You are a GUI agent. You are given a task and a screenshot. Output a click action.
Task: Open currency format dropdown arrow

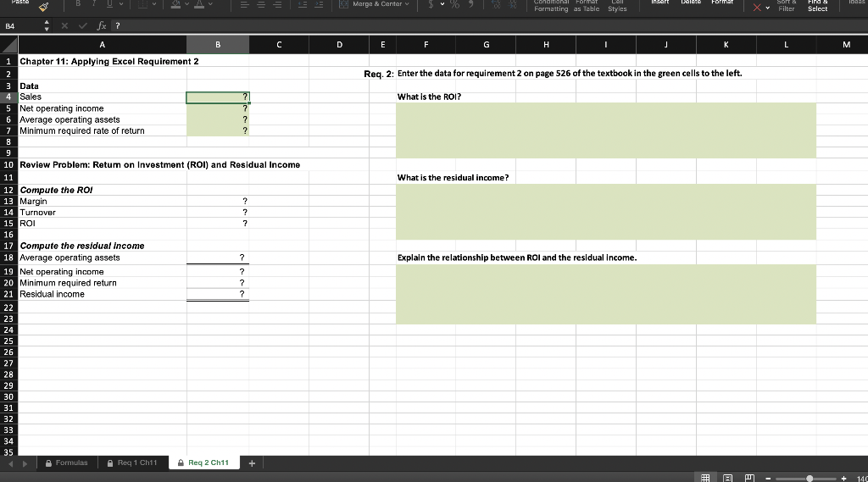pyautogui.click(x=442, y=4)
